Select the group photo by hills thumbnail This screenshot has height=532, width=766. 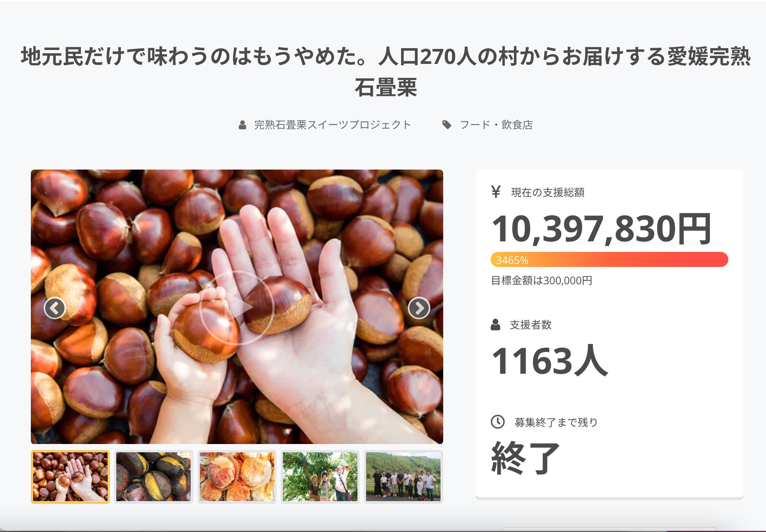click(403, 477)
